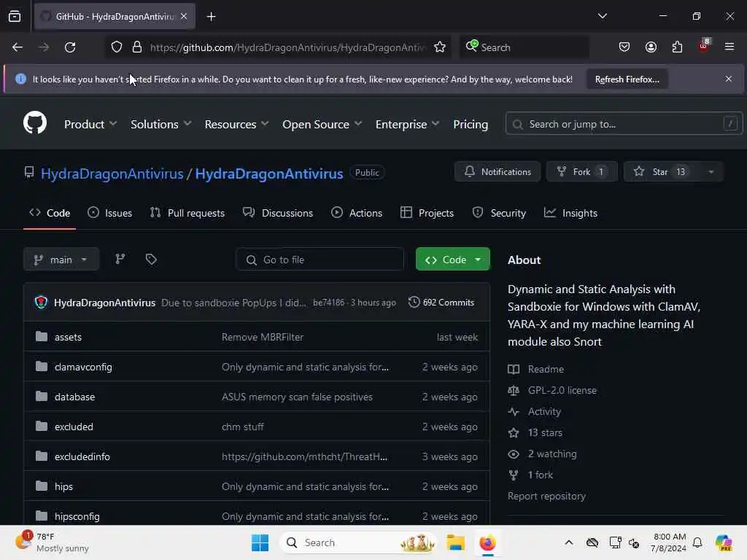Open the Firefox View tab overview icon
747x560 pixels.
(x=15, y=16)
